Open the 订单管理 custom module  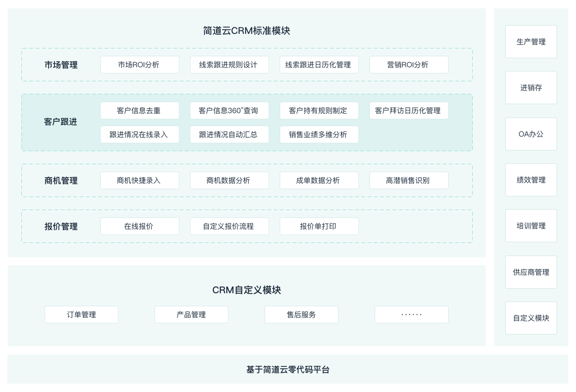[81, 314]
